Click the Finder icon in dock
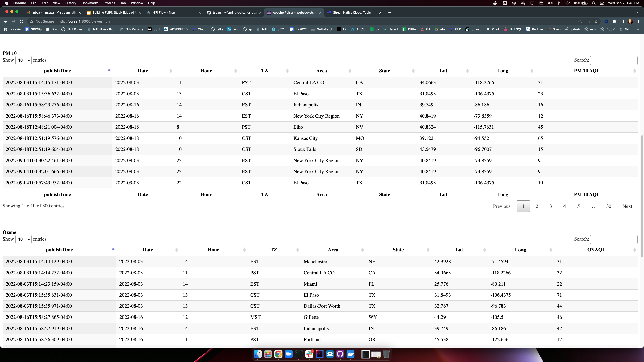 click(257, 354)
